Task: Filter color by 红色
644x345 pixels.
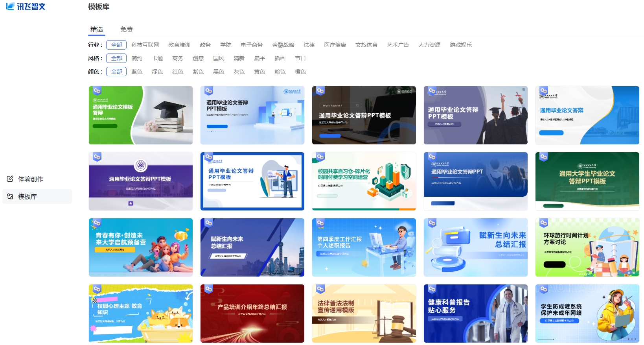Action: (x=178, y=72)
